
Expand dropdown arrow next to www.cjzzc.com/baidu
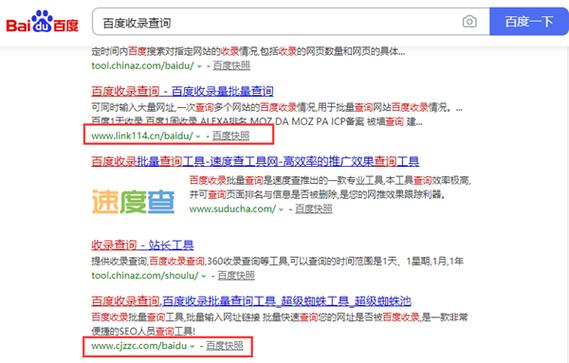click(192, 346)
